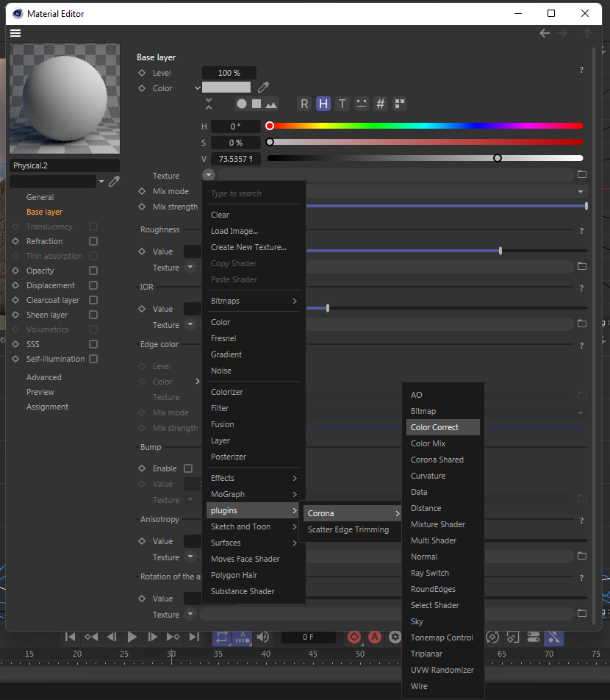Enable the Clearcoat layer checkbox
This screenshot has height=700, width=610.
coord(93,300)
